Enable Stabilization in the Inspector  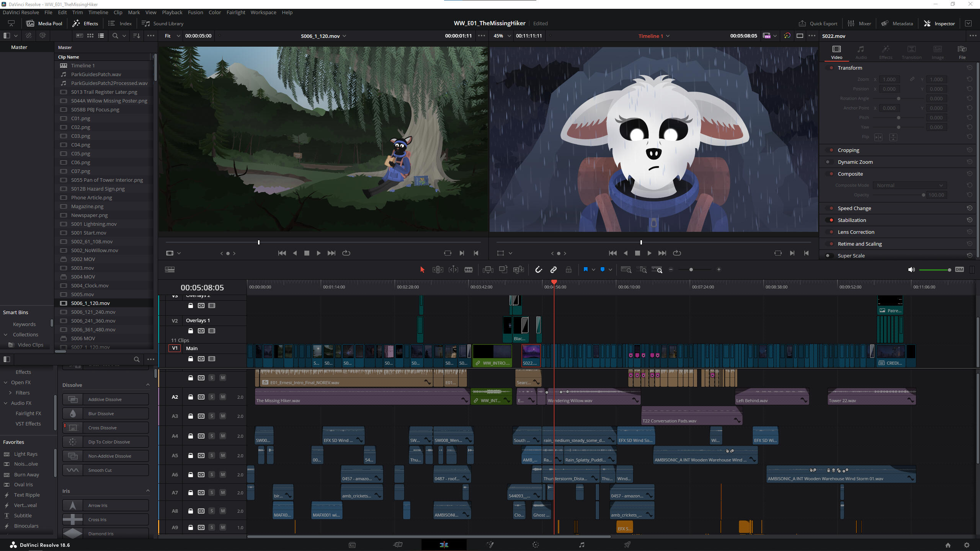(x=830, y=220)
